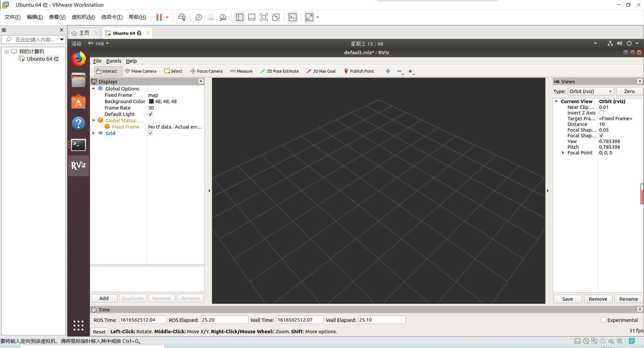The width and height of the screenshot is (644, 348).
Task: Expand the Grid display item
Action: pos(94,133)
